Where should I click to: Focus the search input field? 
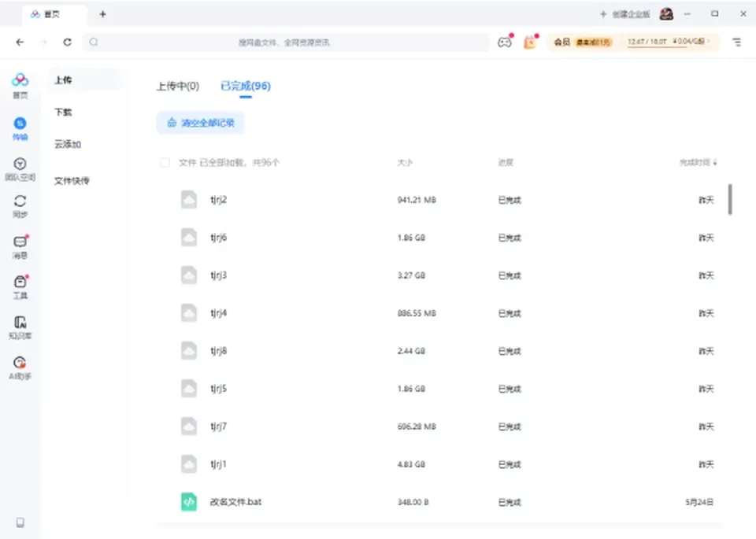285,42
